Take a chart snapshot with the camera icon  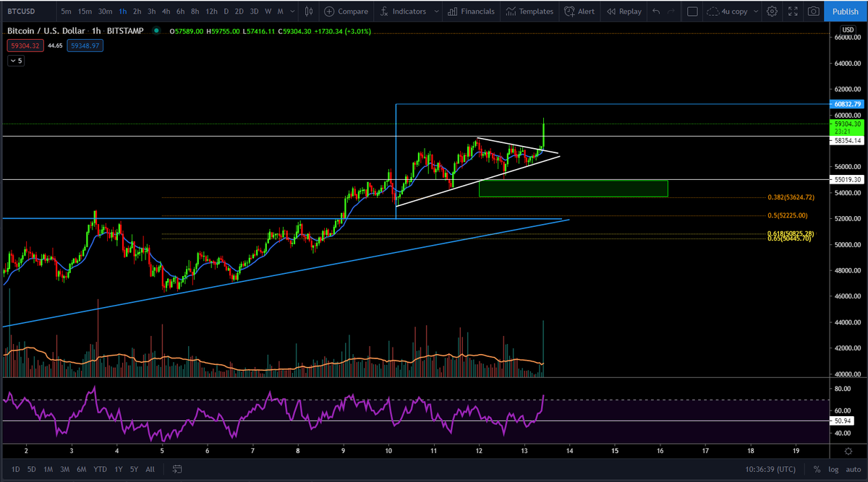[813, 11]
